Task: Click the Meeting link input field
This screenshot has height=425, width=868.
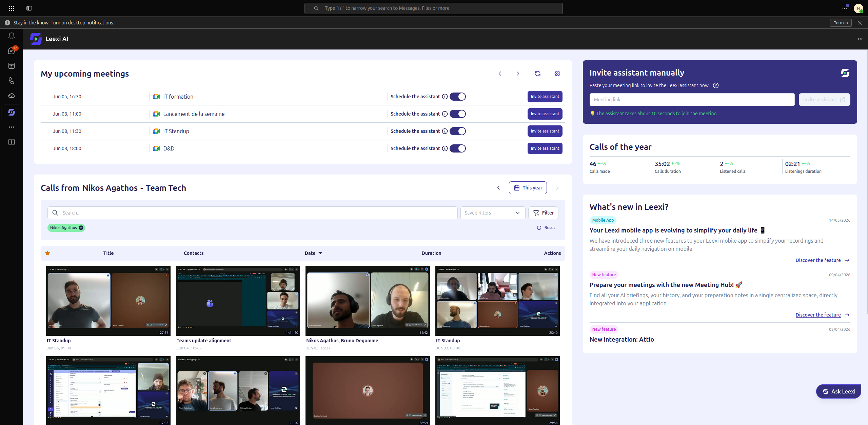Action: (x=692, y=100)
